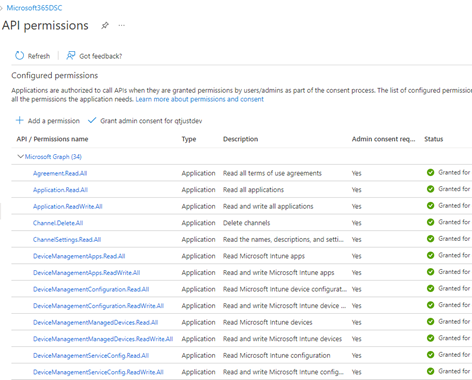The height and width of the screenshot is (380, 472).
Task: Open the DeviceManagementManagedDevices.Read.All permission
Action: 96,322
